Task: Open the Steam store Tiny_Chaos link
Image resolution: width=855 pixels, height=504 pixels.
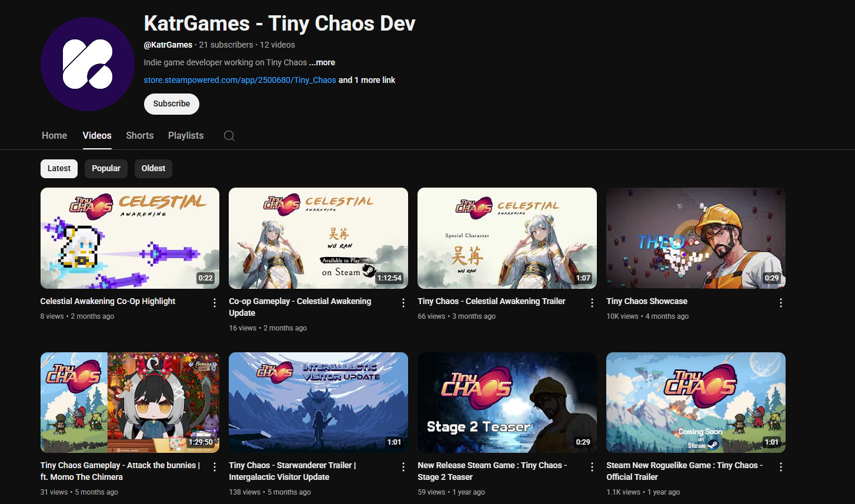Action: [x=240, y=80]
